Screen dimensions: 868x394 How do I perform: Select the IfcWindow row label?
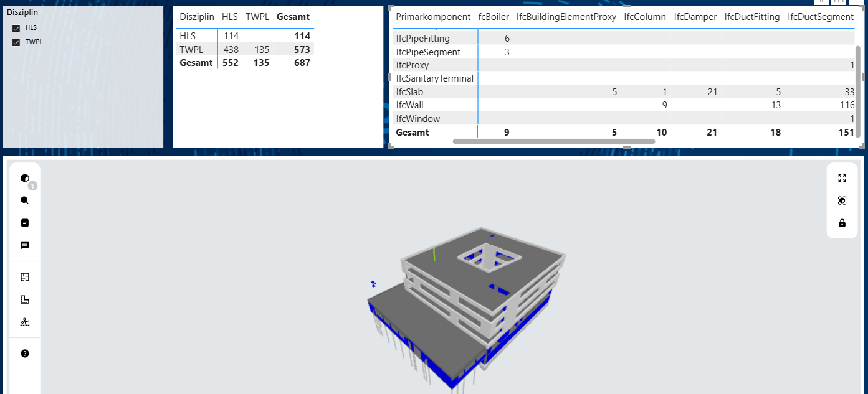click(417, 119)
